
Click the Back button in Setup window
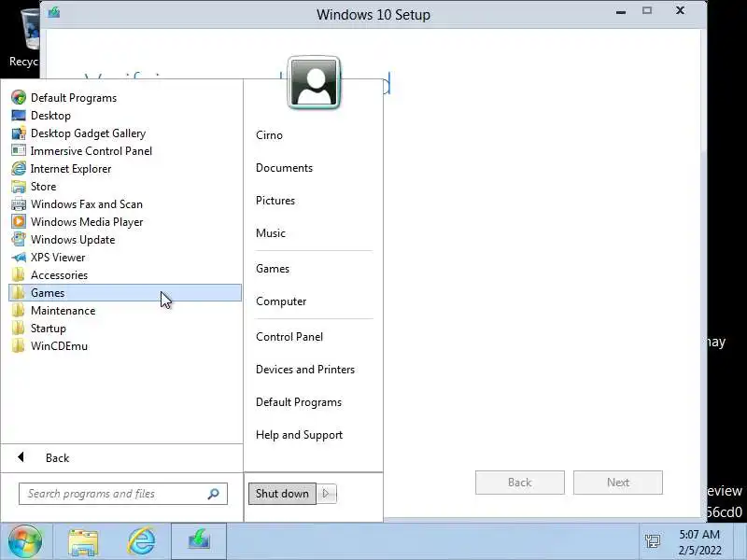pos(520,483)
